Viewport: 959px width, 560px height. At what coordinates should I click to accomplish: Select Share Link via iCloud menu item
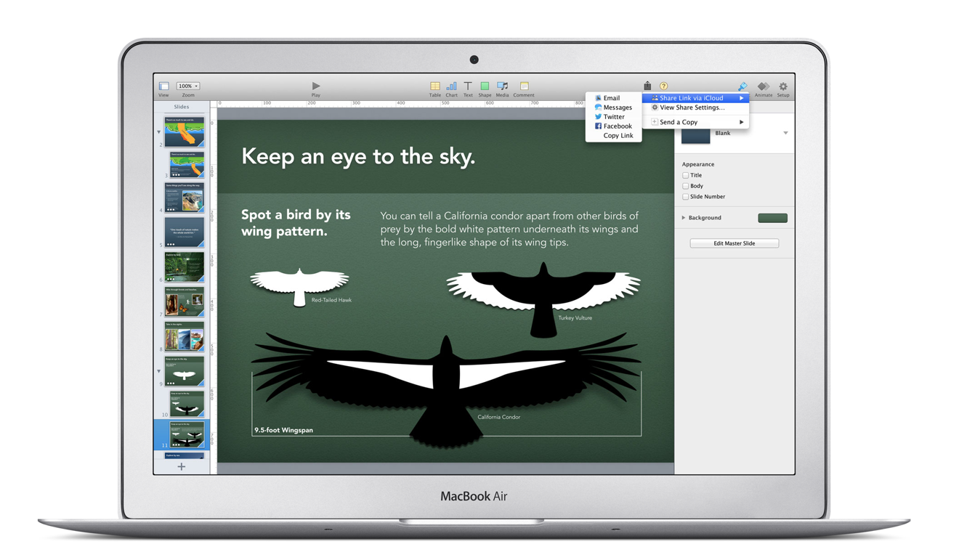(x=696, y=98)
